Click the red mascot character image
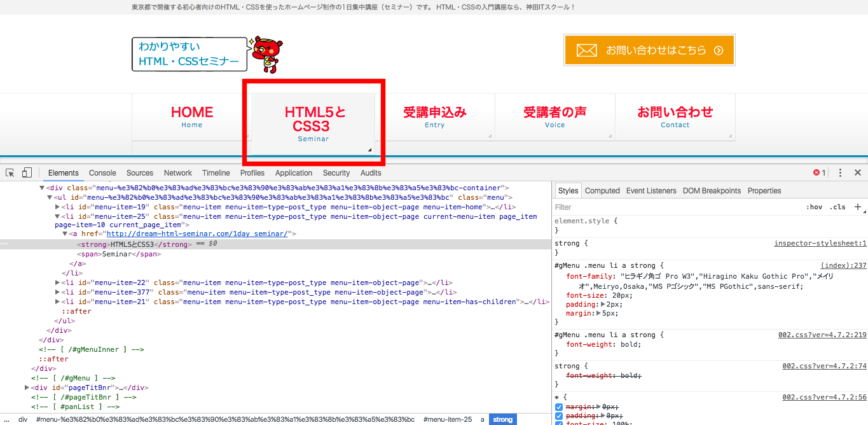Viewport: 868px width, 425px height. pyautogui.click(x=267, y=54)
